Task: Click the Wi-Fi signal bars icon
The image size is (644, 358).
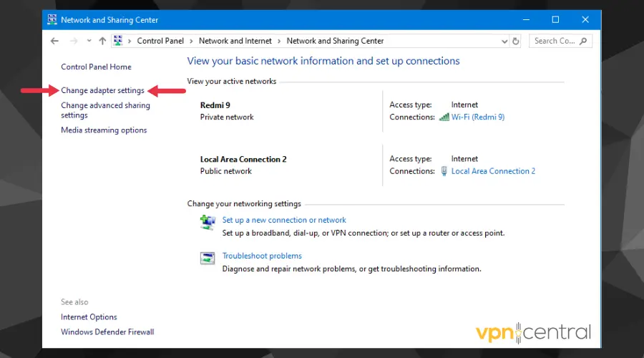Action: tap(444, 117)
